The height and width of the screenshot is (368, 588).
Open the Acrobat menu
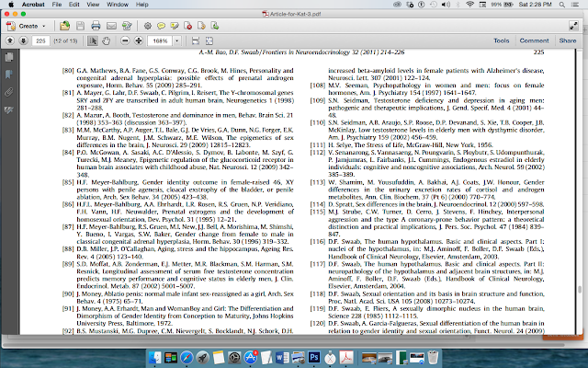(x=33, y=5)
